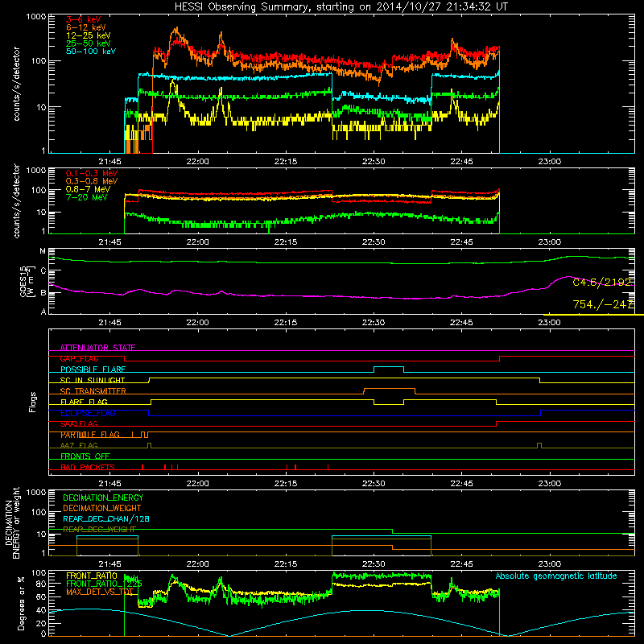Select the FLARE_FLAG label

pos(84,402)
